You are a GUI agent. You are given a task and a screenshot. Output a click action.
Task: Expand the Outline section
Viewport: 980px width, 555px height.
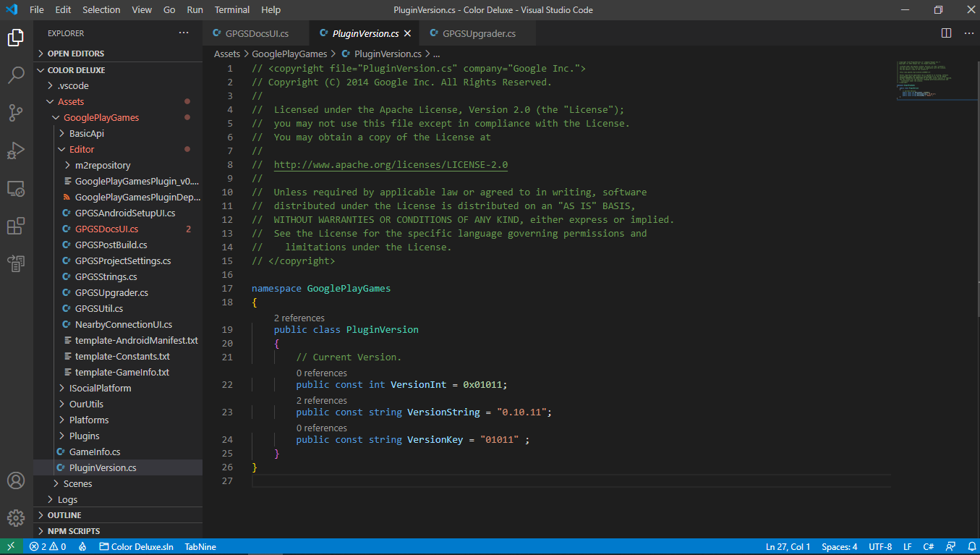coord(118,515)
